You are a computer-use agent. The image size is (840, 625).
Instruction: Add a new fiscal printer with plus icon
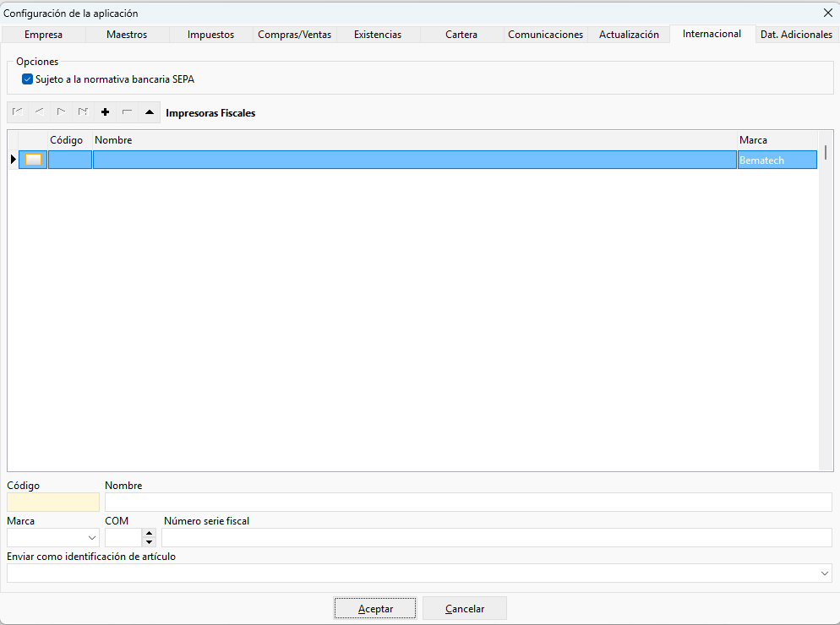tap(106, 112)
